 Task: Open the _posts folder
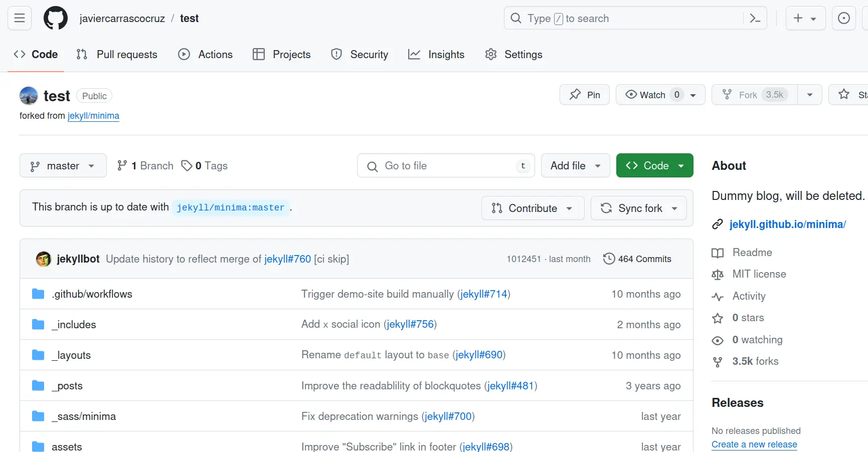click(67, 386)
